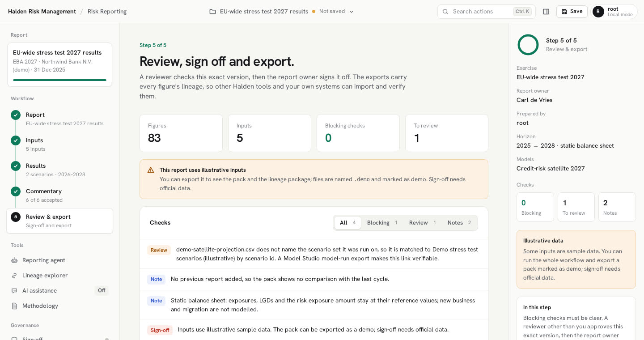Open the Reporting agent tool icon
644x340 pixels.
click(14, 260)
